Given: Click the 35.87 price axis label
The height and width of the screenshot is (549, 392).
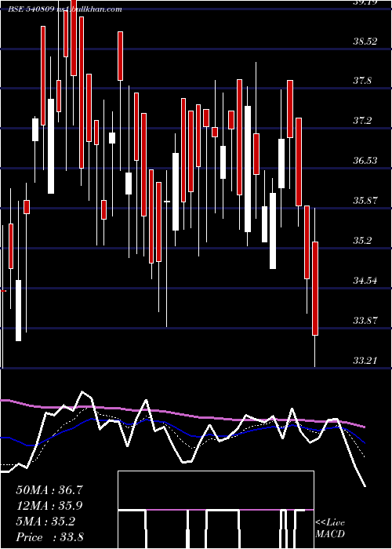Looking at the screenshot, I should click(365, 201).
